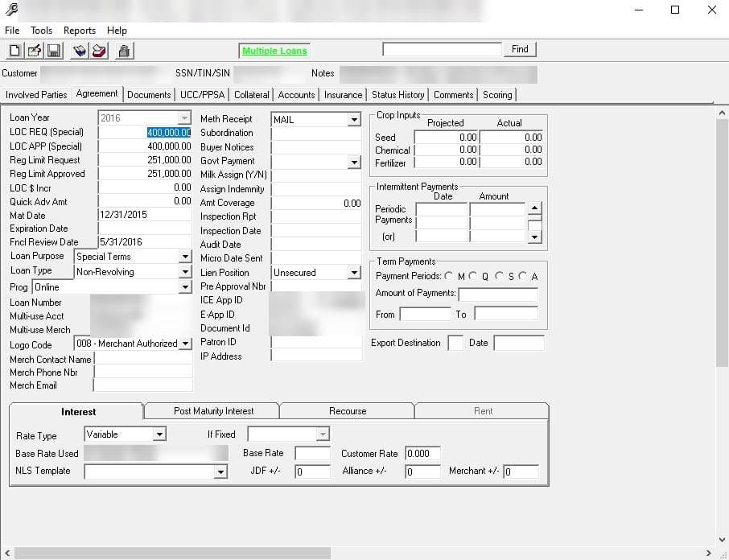This screenshot has height=560, width=729.
Task: Expand the Logo Code dropdown
Action: pyautogui.click(x=185, y=344)
